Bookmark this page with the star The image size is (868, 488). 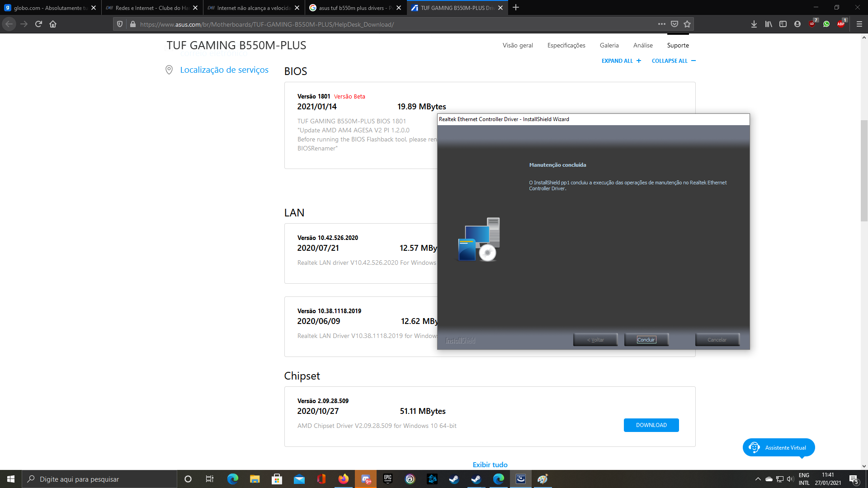pyautogui.click(x=687, y=24)
